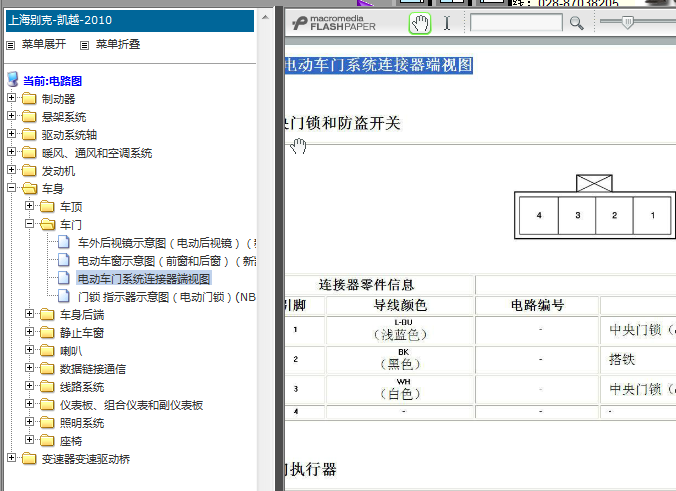Click the 仪表板、组合仪表和副仪表板 folder label
This screenshot has width=676, height=491.
[131, 405]
